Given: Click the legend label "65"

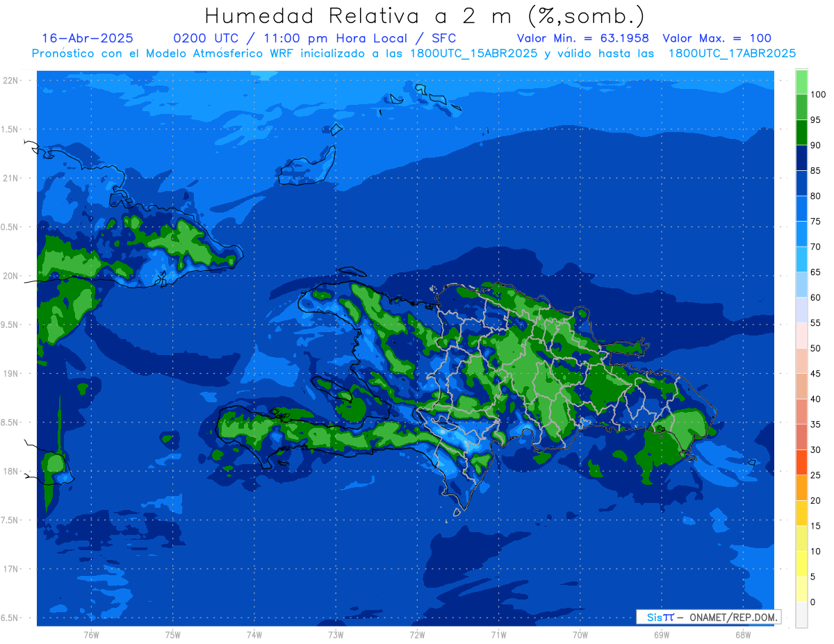Looking at the screenshot, I should pos(815,272).
